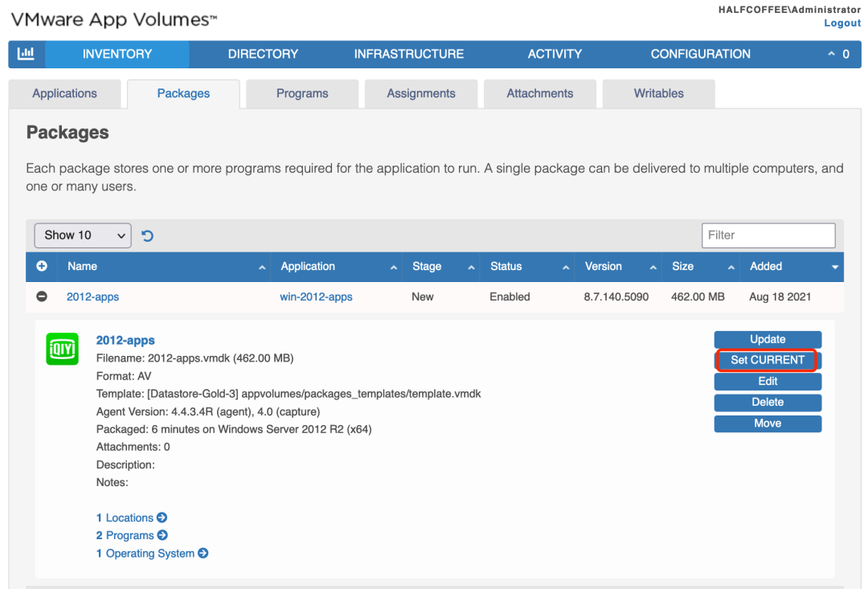
Task: Open Operating System arrow icon
Action: tap(203, 553)
